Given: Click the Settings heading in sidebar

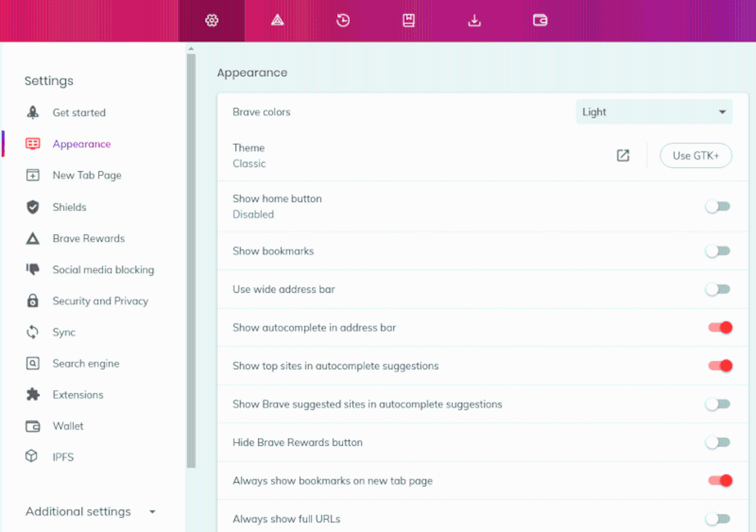Looking at the screenshot, I should [49, 81].
